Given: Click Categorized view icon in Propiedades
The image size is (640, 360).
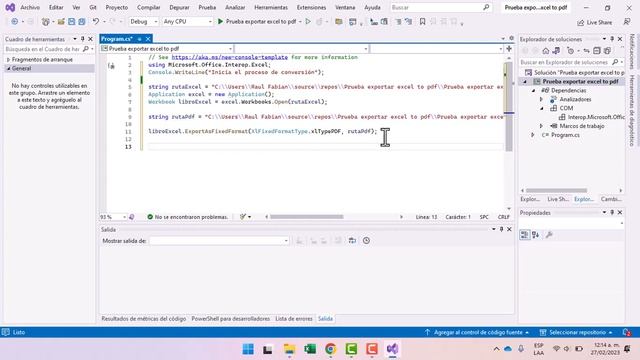Looking at the screenshot, I should pyautogui.click(x=525, y=235).
